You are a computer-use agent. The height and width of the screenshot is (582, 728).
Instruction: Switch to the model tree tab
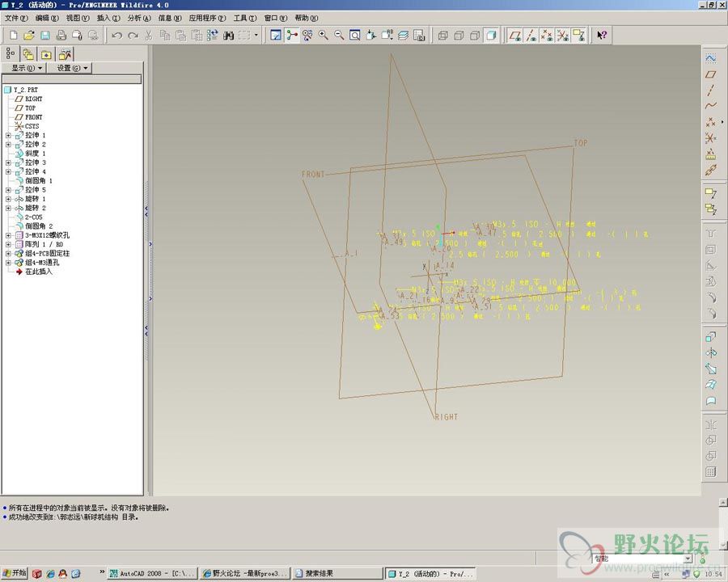point(11,54)
